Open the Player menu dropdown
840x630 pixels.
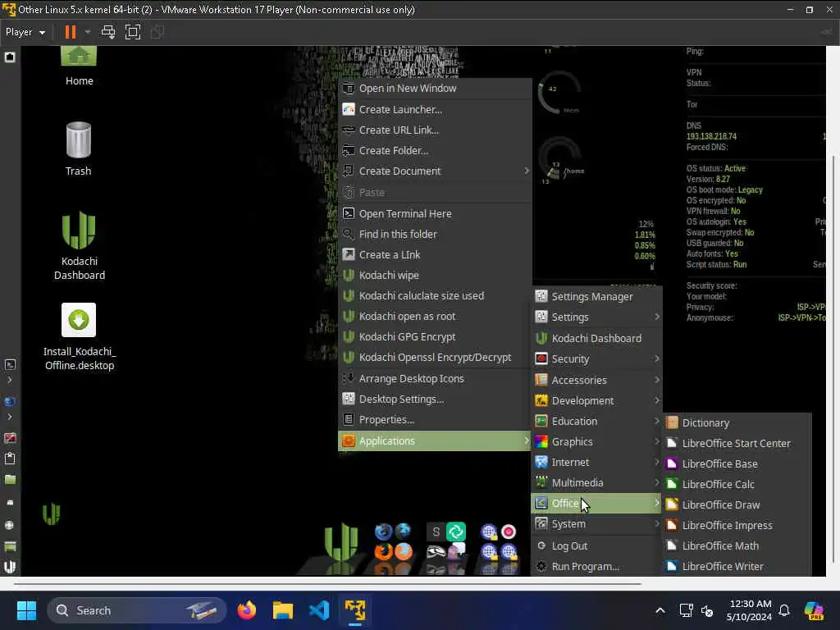pos(25,32)
